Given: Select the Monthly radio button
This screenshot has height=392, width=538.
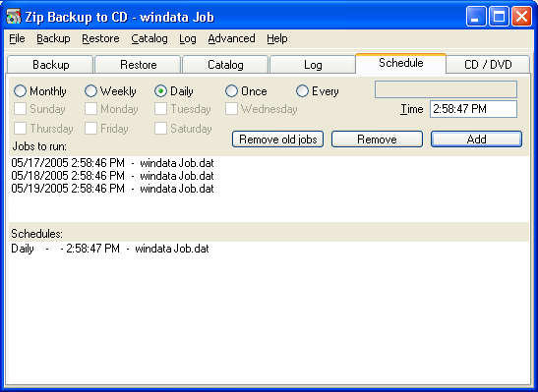Looking at the screenshot, I should point(40,91).
